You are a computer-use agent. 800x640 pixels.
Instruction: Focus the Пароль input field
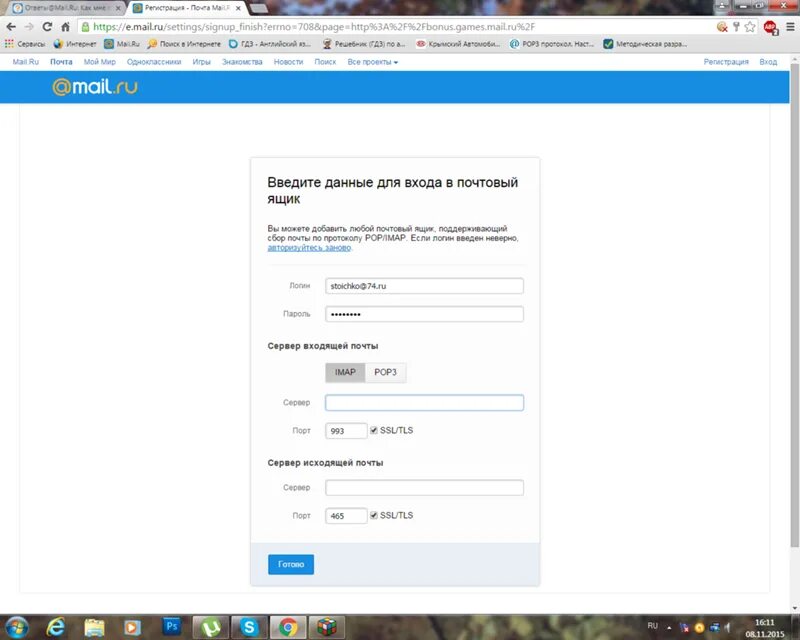coord(424,314)
